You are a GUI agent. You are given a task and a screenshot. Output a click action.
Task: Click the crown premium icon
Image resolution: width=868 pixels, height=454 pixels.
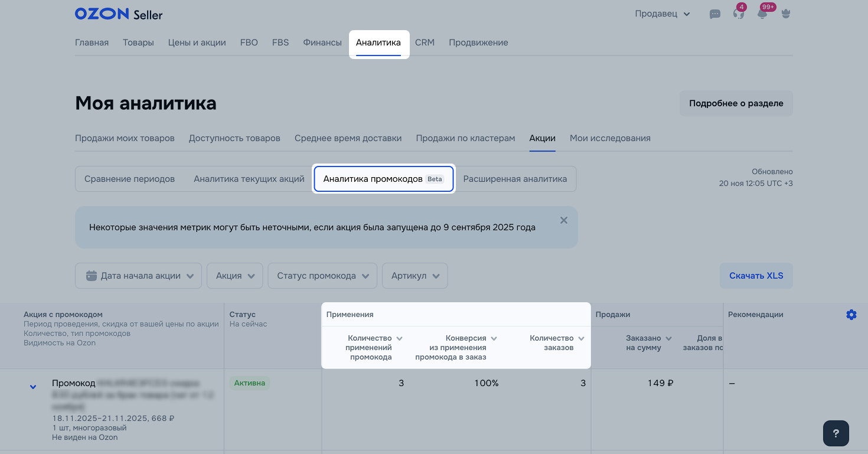coord(786,14)
